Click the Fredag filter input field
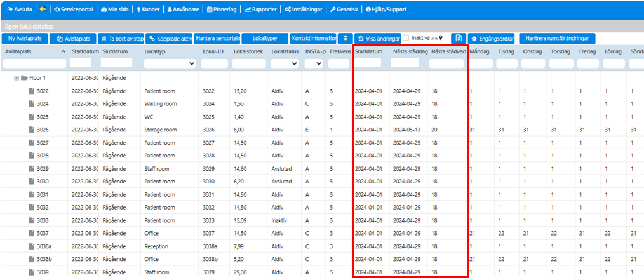The height and width of the screenshot is (280, 644). click(x=588, y=63)
